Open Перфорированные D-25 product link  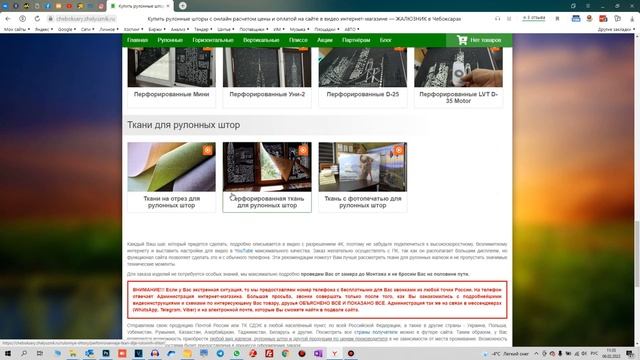(362, 94)
